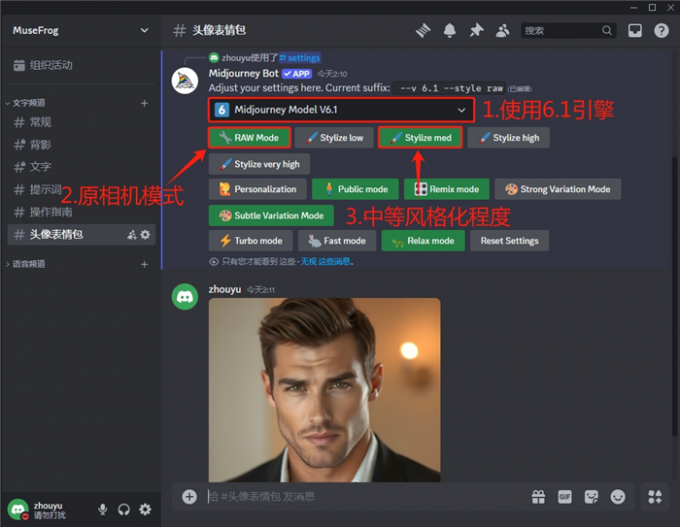Toggle Public mode

355,189
